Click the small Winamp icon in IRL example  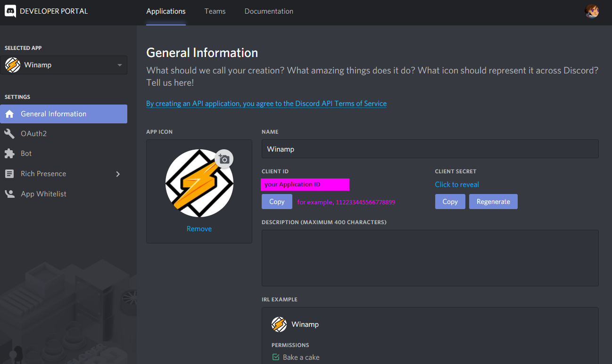(279, 324)
